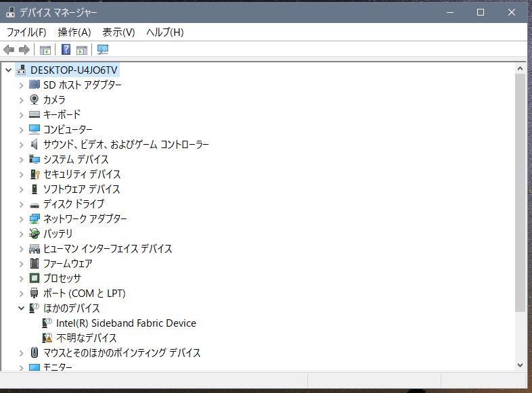Open the Help question-mark toolbar icon
532x393 pixels.
pos(66,49)
